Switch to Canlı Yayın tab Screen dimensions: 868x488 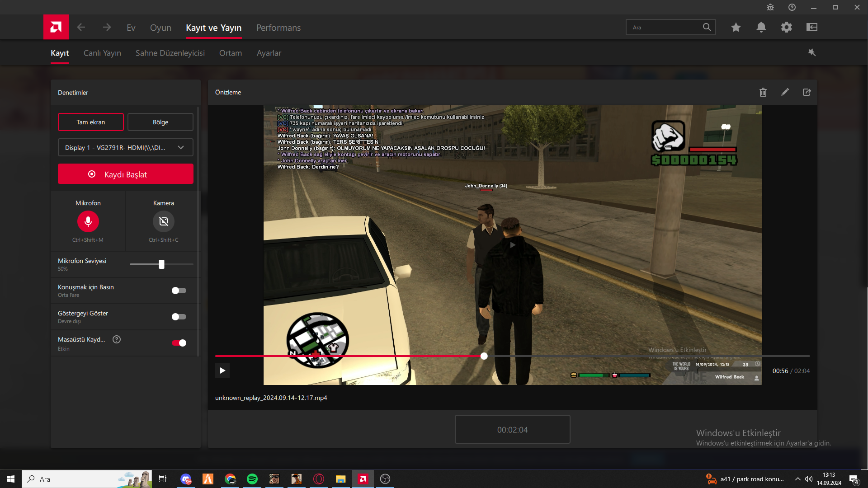pyautogui.click(x=102, y=53)
